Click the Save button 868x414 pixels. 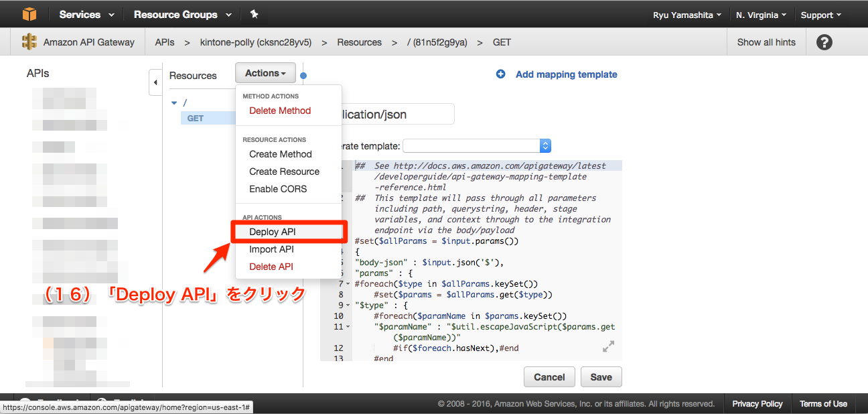pos(601,376)
